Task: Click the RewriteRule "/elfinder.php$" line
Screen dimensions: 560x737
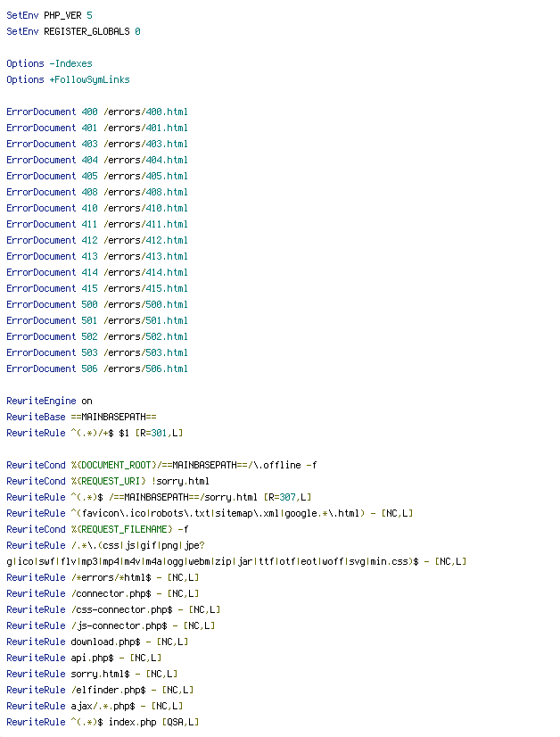Action: (x=100, y=690)
